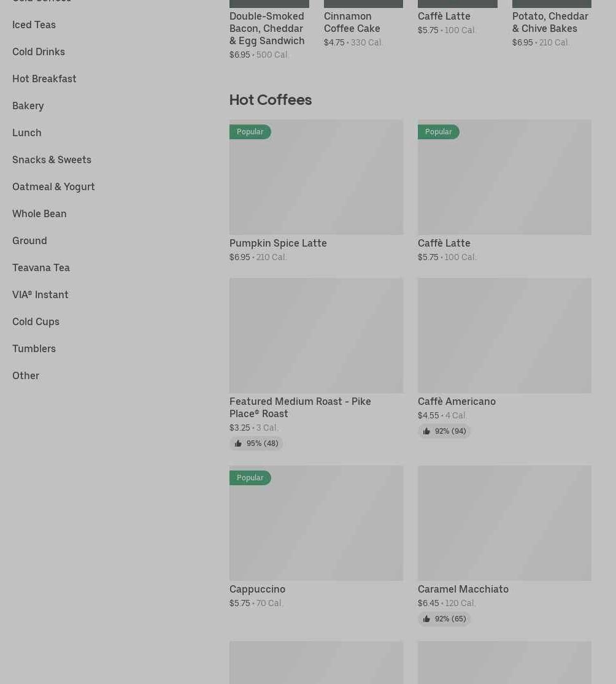Select Cold Drinks in sidebar
This screenshot has width=616, height=684.
tap(39, 52)
